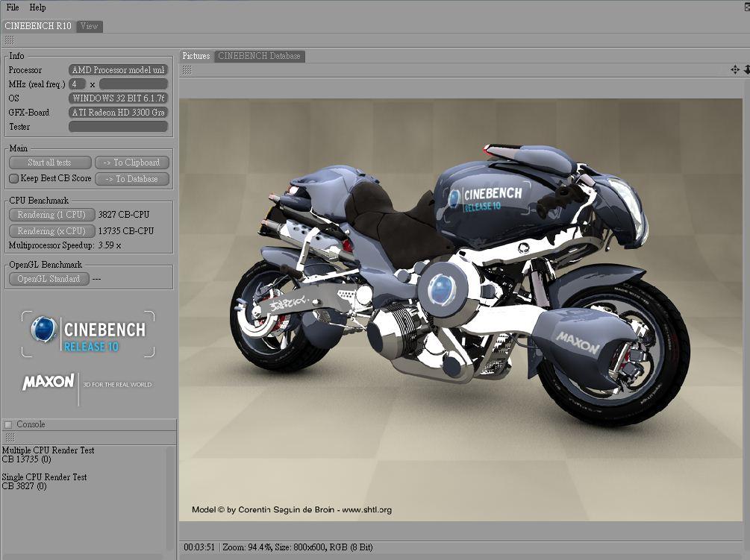Click the grip handle under Console header
This screenshot has width=750, height=560.
click(x=9, y=437)
